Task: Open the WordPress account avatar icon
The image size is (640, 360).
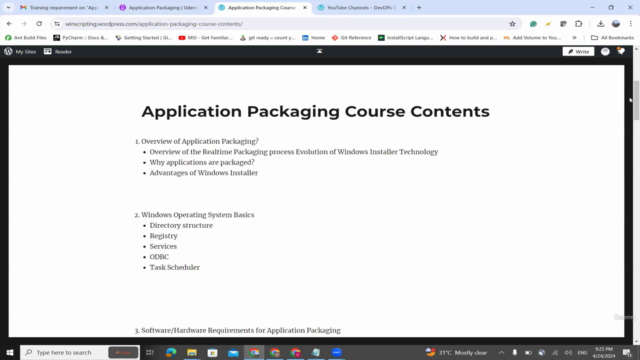Action: pos(605,51)
